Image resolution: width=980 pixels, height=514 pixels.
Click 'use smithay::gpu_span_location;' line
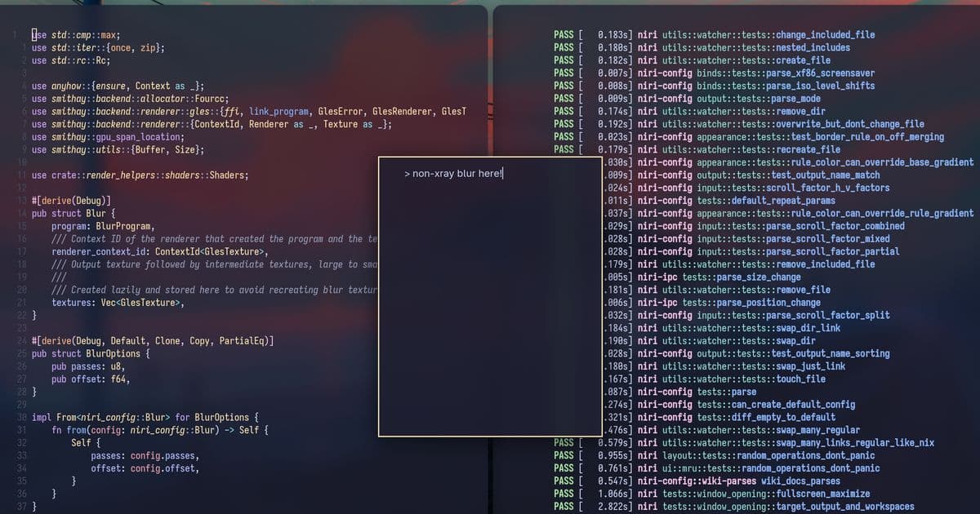(x=108, y=137)
